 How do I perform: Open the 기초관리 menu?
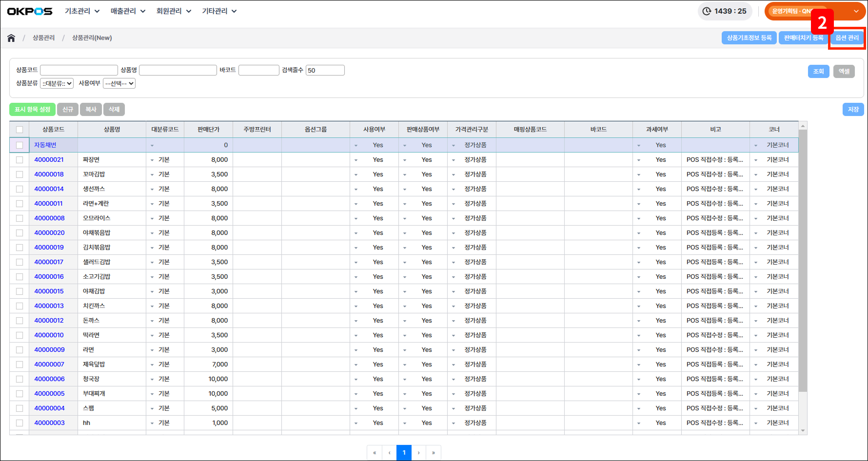82,11
